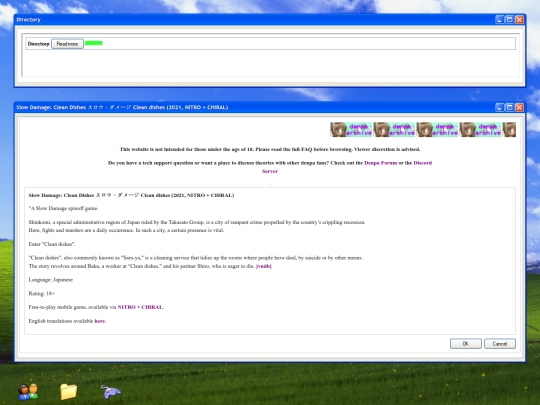Open the users desktop icon

click(28, 392)
